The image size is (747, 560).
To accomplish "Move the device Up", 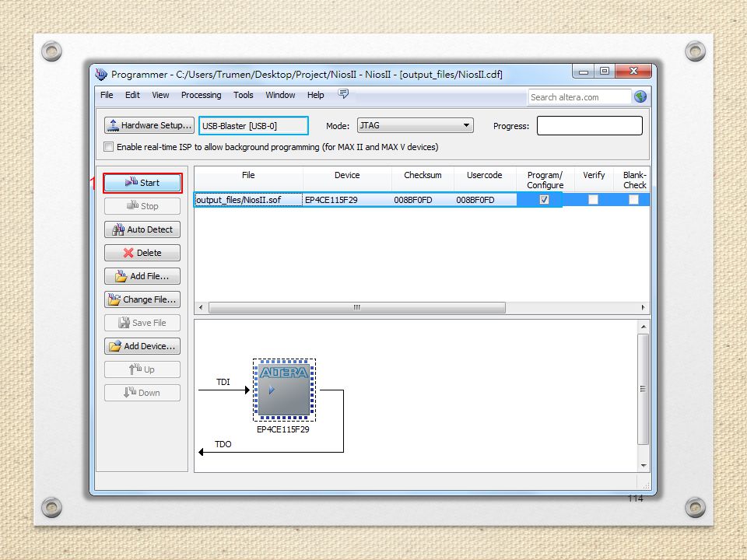I will (142, 369).
